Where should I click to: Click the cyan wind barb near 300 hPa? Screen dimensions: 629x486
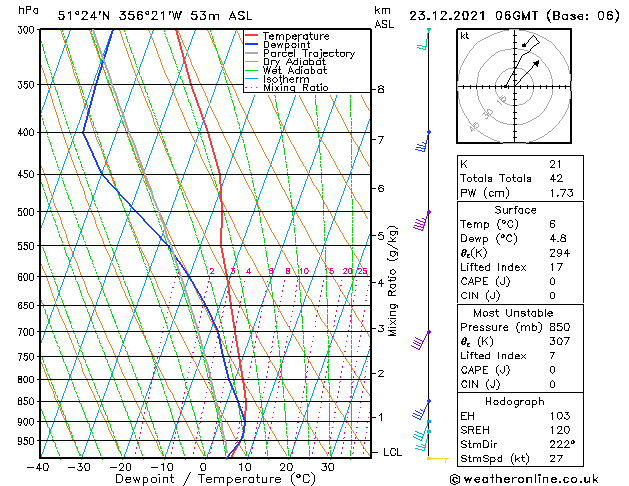pos(423,39)
